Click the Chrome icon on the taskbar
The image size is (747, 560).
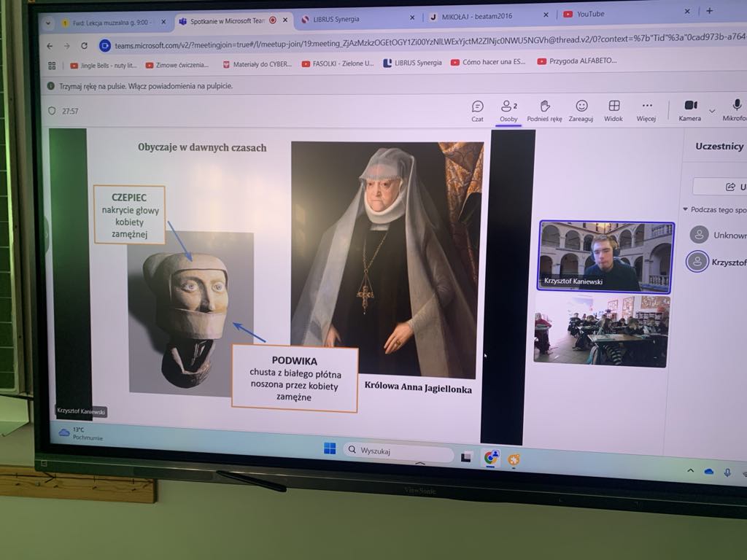pyautogui.click(x=491, y=458)
